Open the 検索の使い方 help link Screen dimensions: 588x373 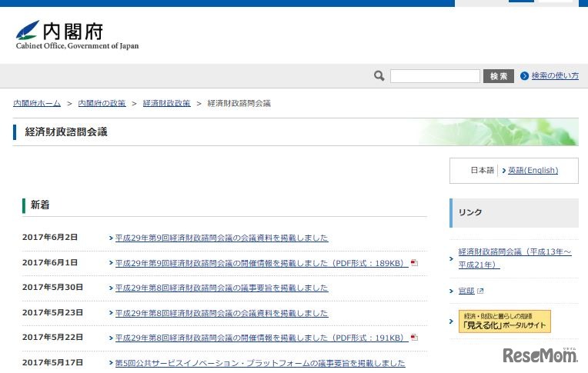click(x=555, y=75)
